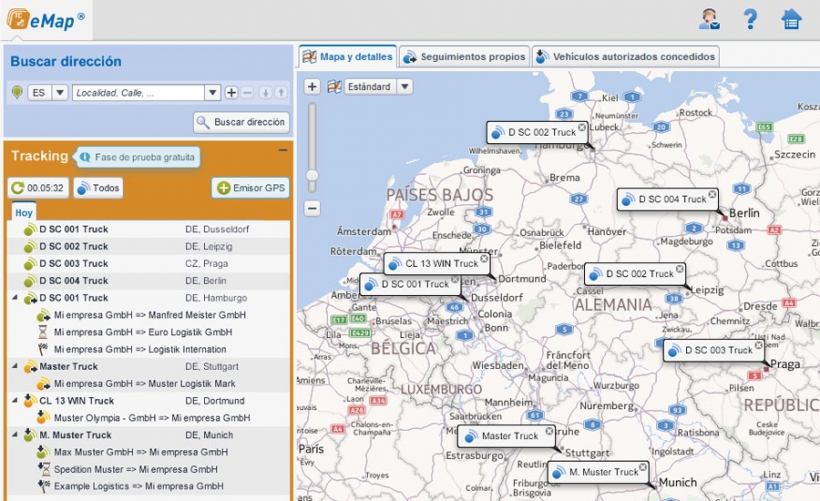Move address up with the up arrow
The image size is (820, 501).
pos(281,93)
